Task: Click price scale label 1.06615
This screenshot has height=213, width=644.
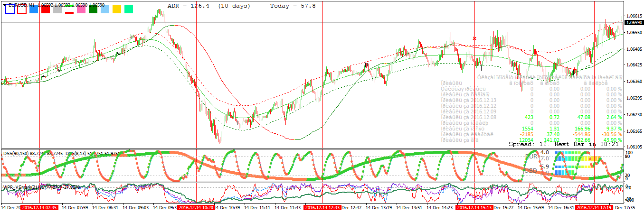Action: click(x=634, y=16)
